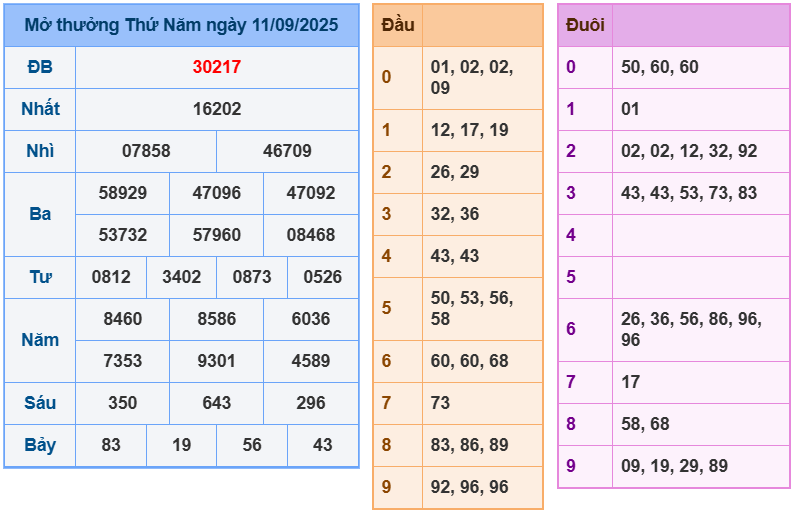Select Đầu values "01, 02, 02, 09"
792x512 pixels.
coord(472,77)
